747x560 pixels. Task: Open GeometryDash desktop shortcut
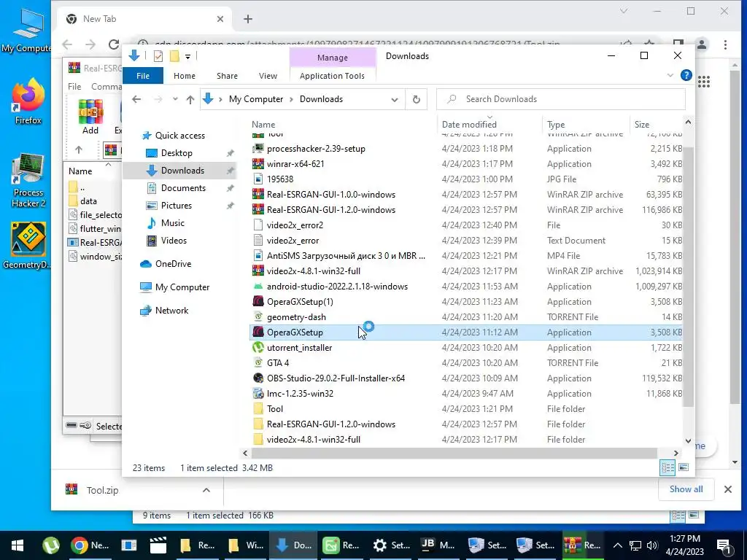pyautogui.click(x=28, y=246)
